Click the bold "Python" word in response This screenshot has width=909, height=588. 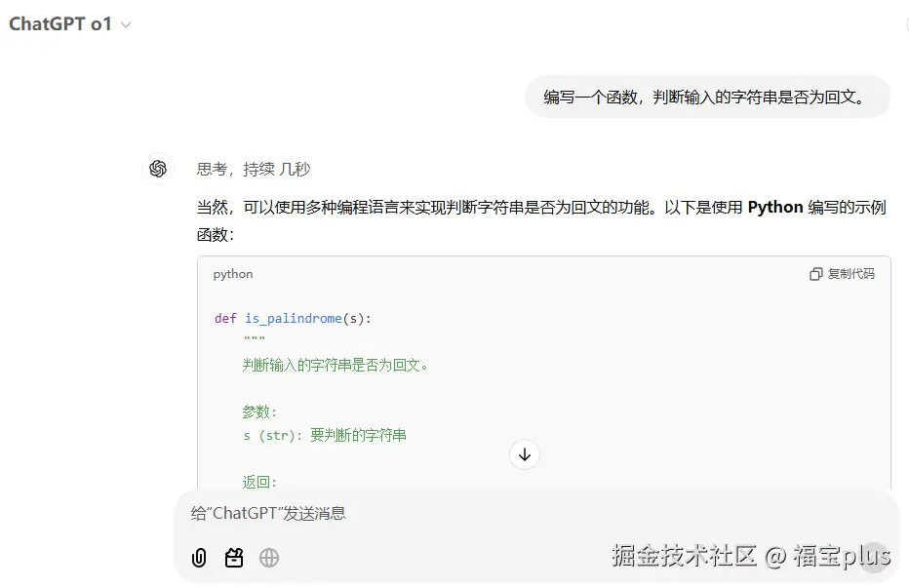(775, 207)
